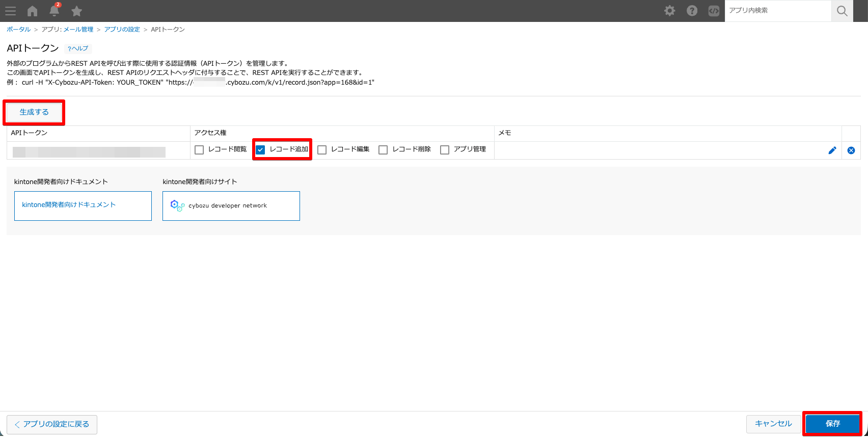Viewport: 868px width, 438px height.
Task: Open the developer code icon
Action: click(714, 11)
